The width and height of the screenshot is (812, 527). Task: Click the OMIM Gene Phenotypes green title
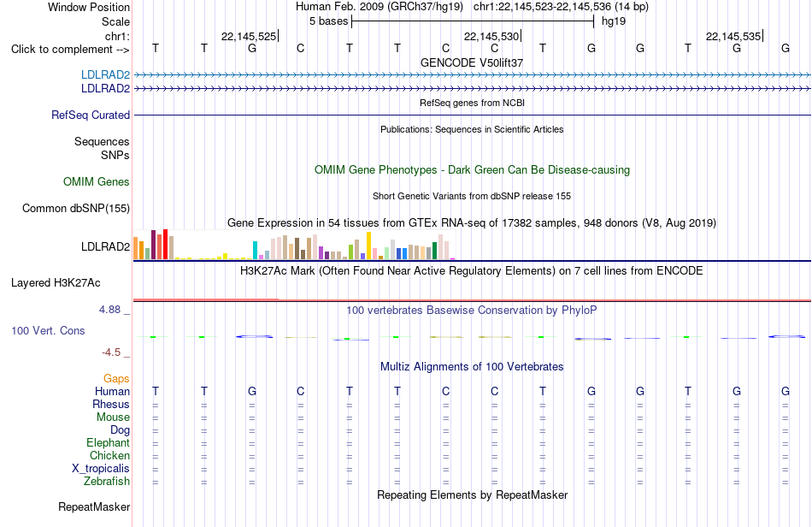coord(472,170)
